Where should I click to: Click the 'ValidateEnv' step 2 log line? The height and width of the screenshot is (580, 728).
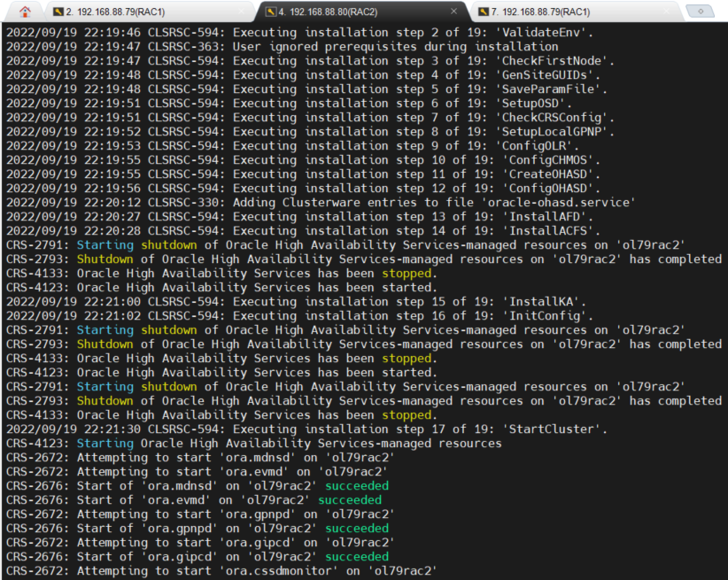pos(300,33)
